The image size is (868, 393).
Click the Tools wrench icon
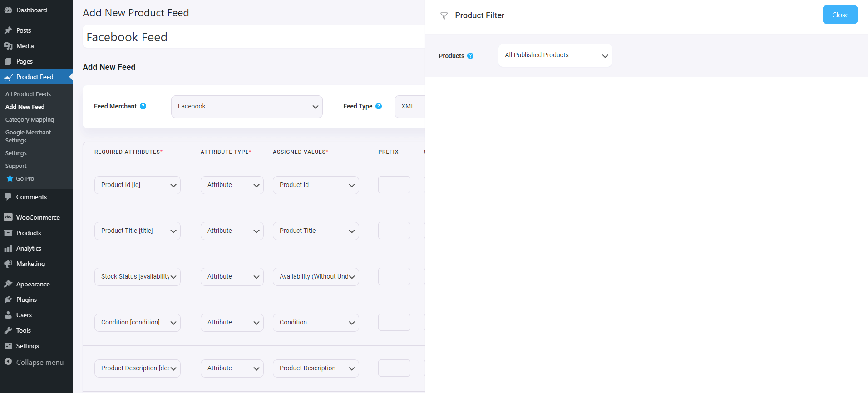point(8,330)
